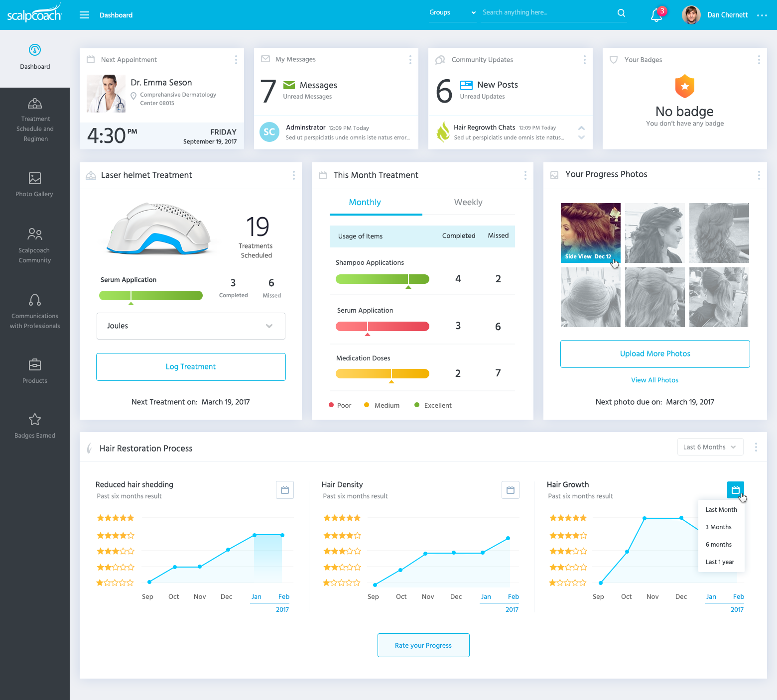Open the Joules dropdown

pyautogui.click(x=191, y=326)
